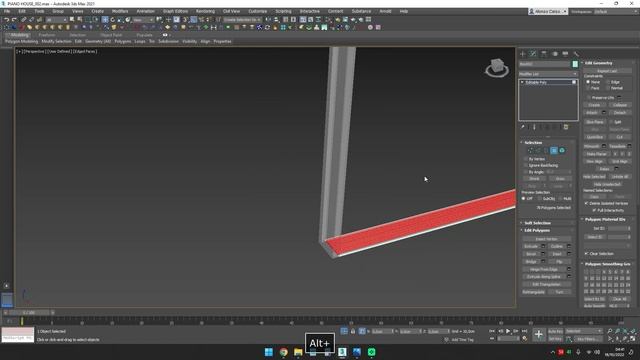The width and height of the screenshot is (640, 360).
Task: Expand Editable Poly stack entry
Action: (522, 82)
